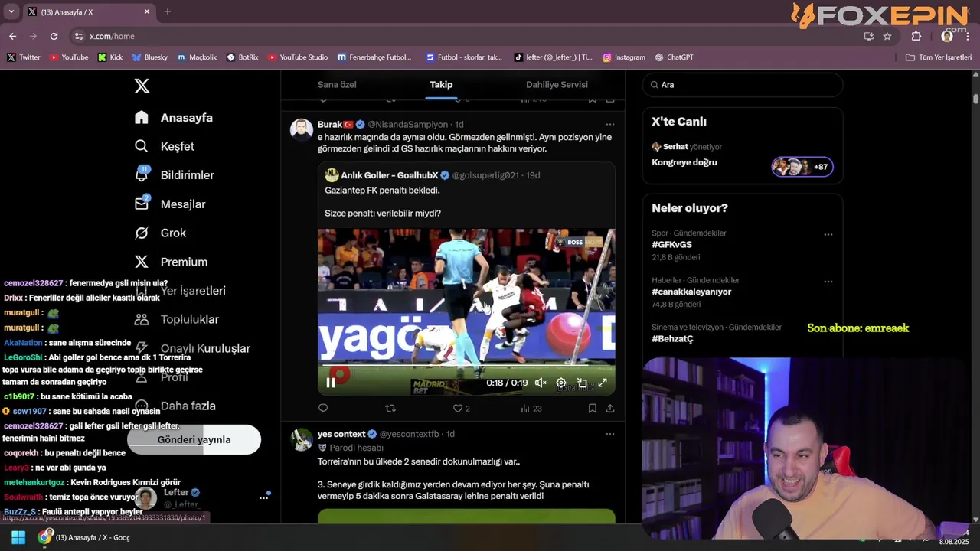The width and height of the screenshot is (980, 551).
Task: Open Tüm Yer İşaretleri folder
Action: pyautogui.click(x=939, y=57)
